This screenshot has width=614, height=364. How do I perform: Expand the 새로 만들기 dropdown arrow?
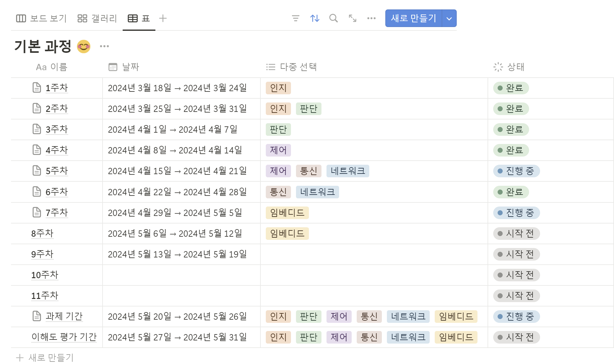click(x=449, y=19)
